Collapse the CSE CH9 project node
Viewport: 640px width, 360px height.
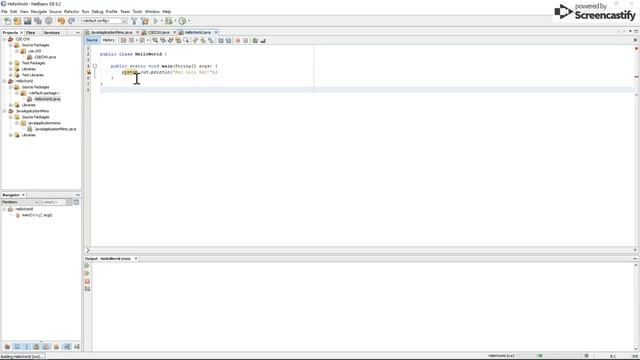click(x=4, y=39)
